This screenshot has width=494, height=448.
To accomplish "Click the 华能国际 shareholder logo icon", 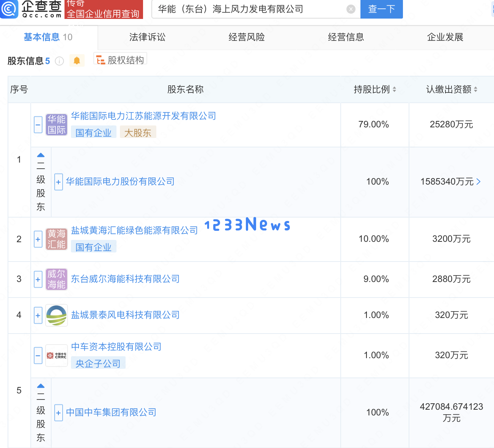I will pos(57,124).
